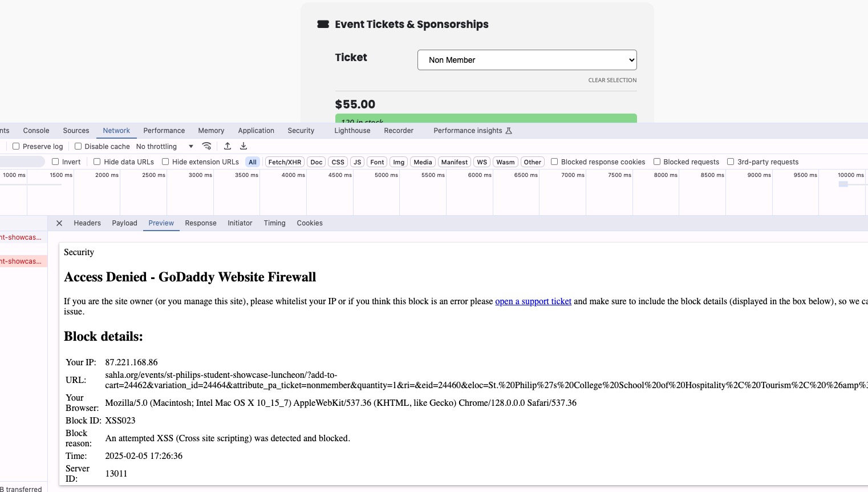
Task: Select the Img filter chip
Action: coord(399,162)
